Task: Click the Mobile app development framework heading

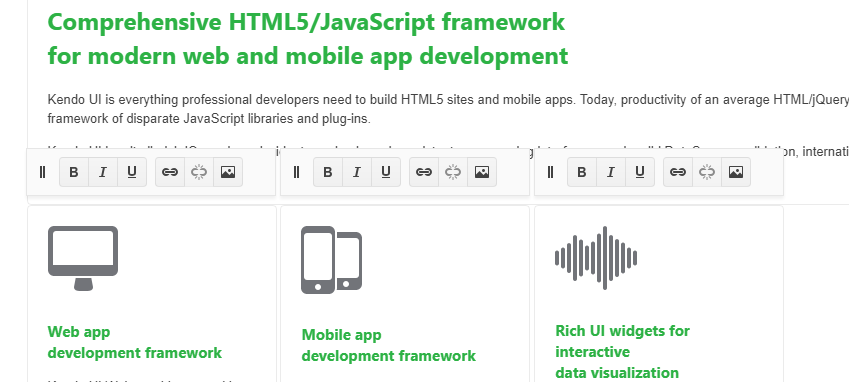Action: tap(389, 345)
